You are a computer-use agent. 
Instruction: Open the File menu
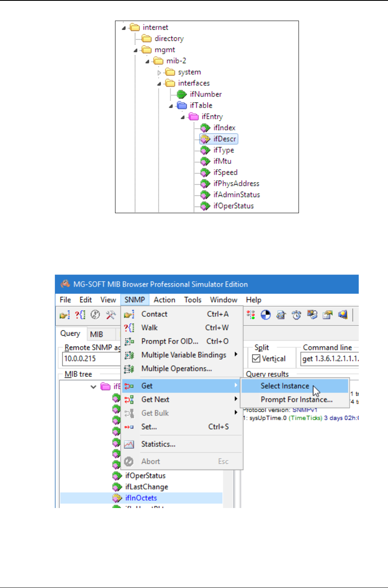pos(65,300)
